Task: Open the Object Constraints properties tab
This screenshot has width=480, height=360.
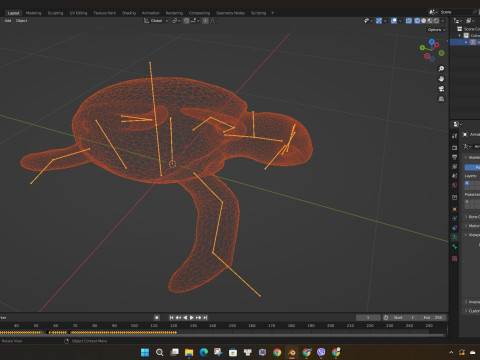Action: pos(454,228)
